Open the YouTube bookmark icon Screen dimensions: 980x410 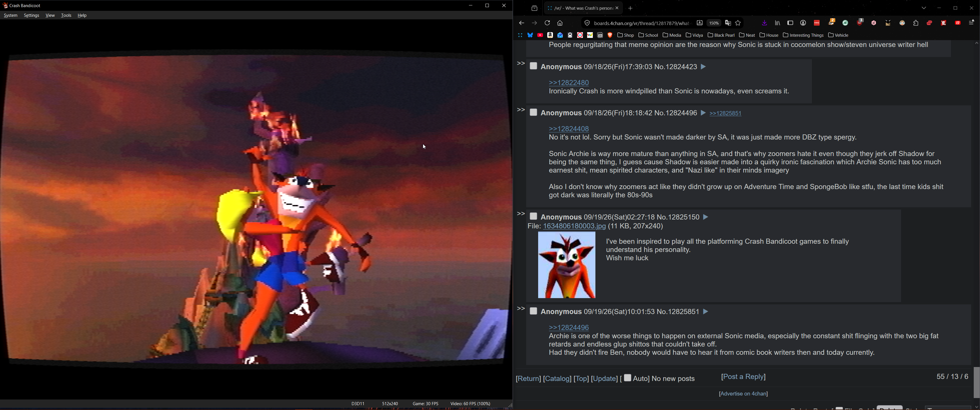tap(540, 35)
